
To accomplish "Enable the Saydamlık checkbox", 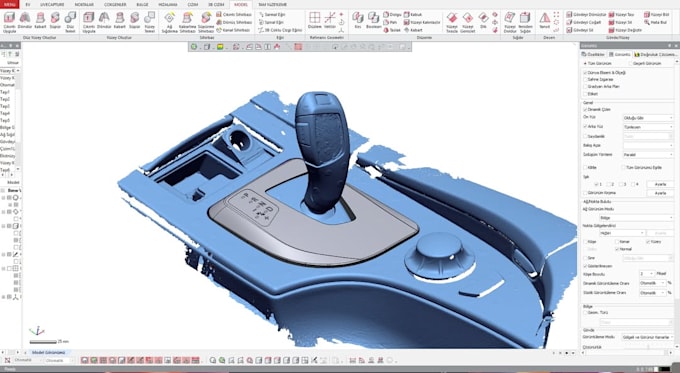I will (585, 136).
